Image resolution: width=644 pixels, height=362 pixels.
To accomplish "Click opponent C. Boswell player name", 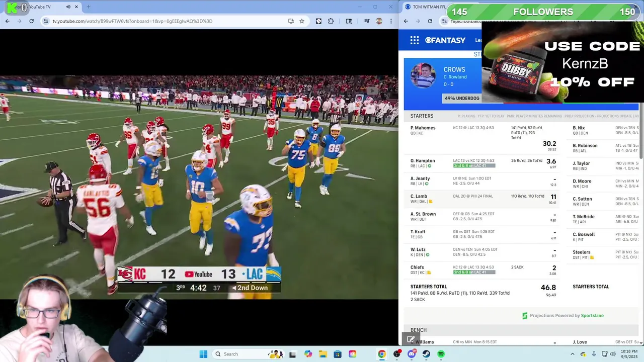I will tap(584, 234).
